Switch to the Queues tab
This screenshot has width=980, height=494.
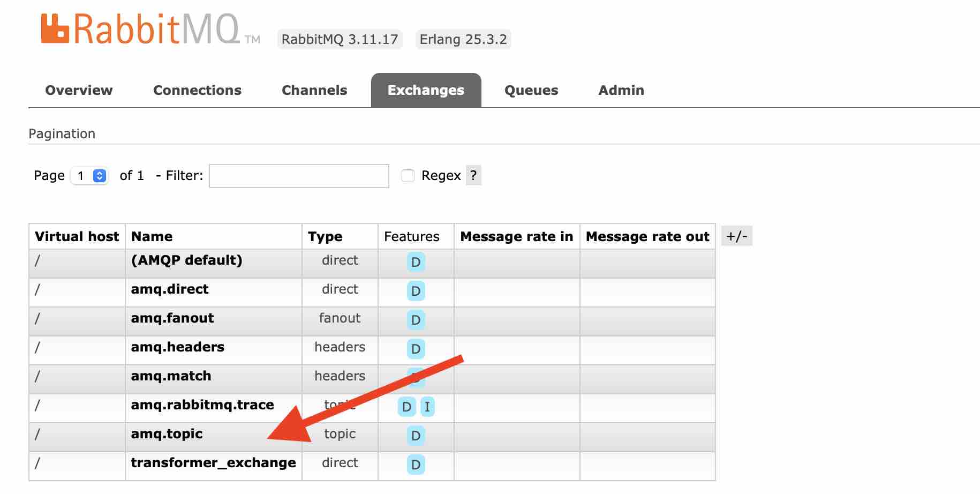[531, 90]
